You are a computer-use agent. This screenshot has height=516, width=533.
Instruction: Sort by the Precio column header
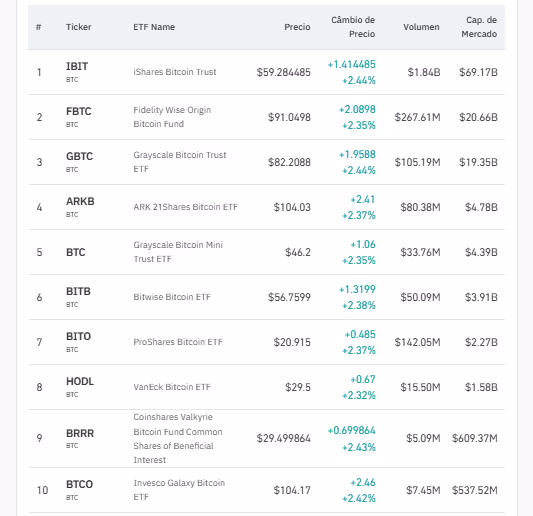[x=297, y=27]
